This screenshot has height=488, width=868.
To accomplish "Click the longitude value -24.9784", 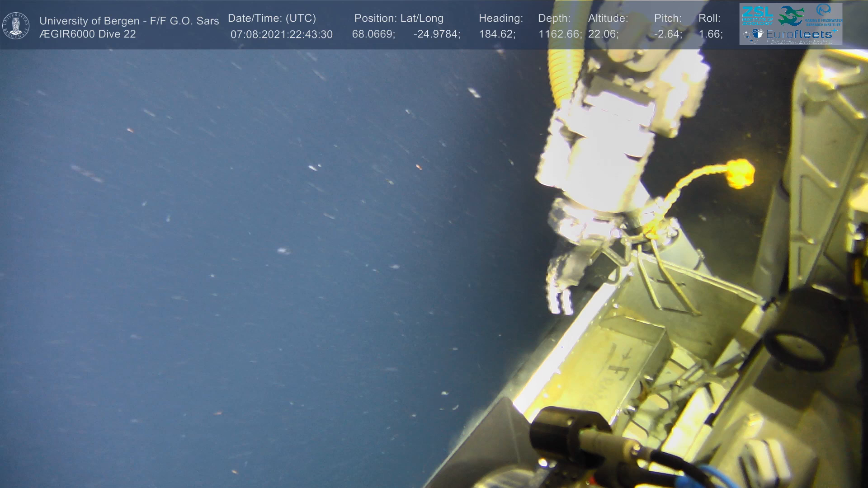I will tap(436, 34).
